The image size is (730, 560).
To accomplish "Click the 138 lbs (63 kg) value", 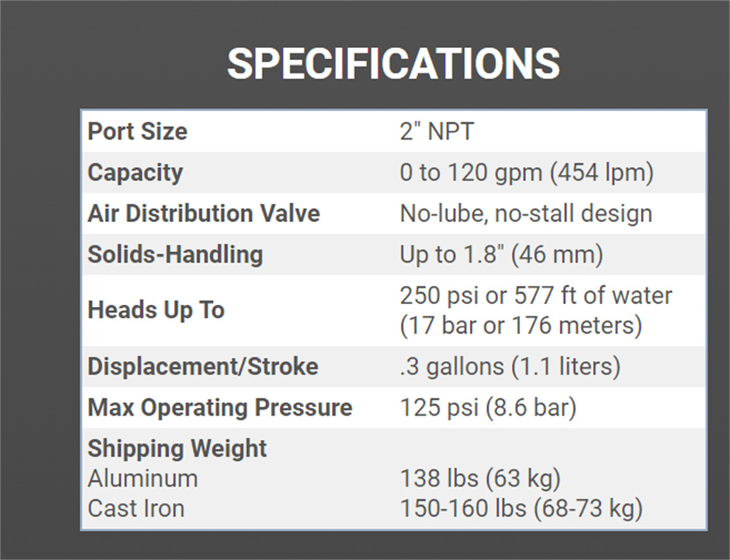I will click(480, 479).
